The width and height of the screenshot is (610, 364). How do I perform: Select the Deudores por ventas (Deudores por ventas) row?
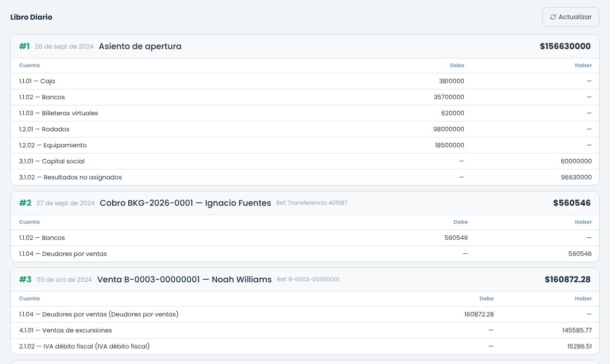(x=305, y=314)
